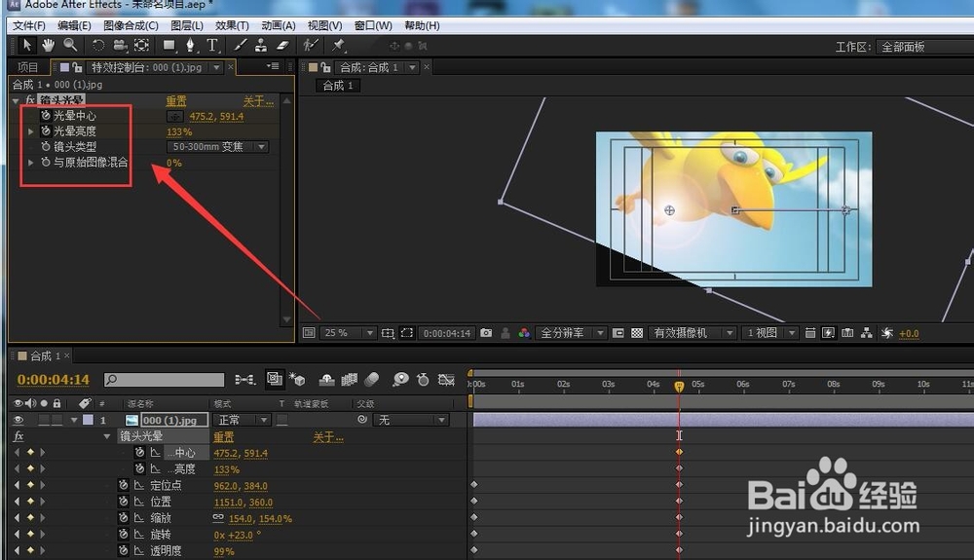Open the 图层(L) menu
This screenshot has width=974, height=560.
pyautogui.click(x=187, y=25)
